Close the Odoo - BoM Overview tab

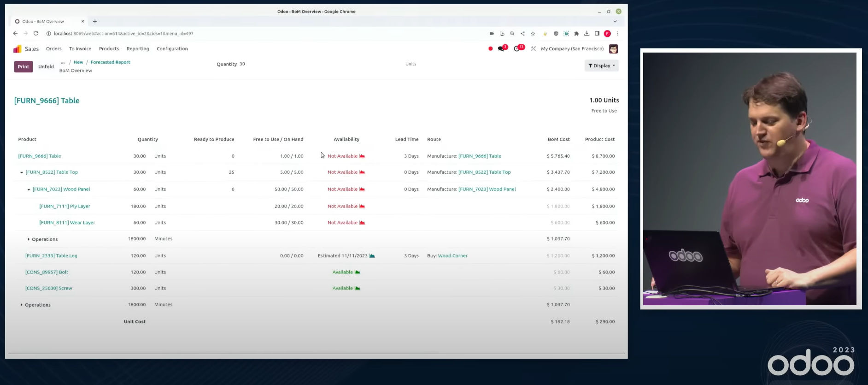[x=83, y=21]
